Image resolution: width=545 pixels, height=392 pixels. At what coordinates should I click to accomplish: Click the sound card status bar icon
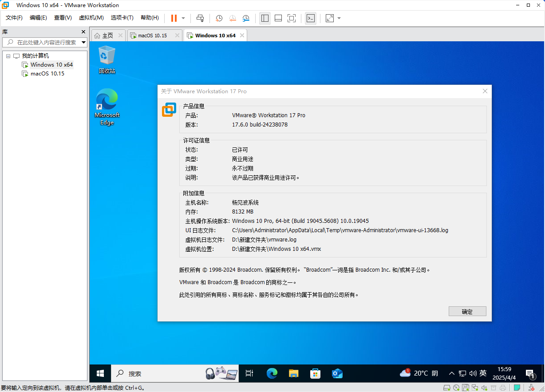[x=484, y=388]
